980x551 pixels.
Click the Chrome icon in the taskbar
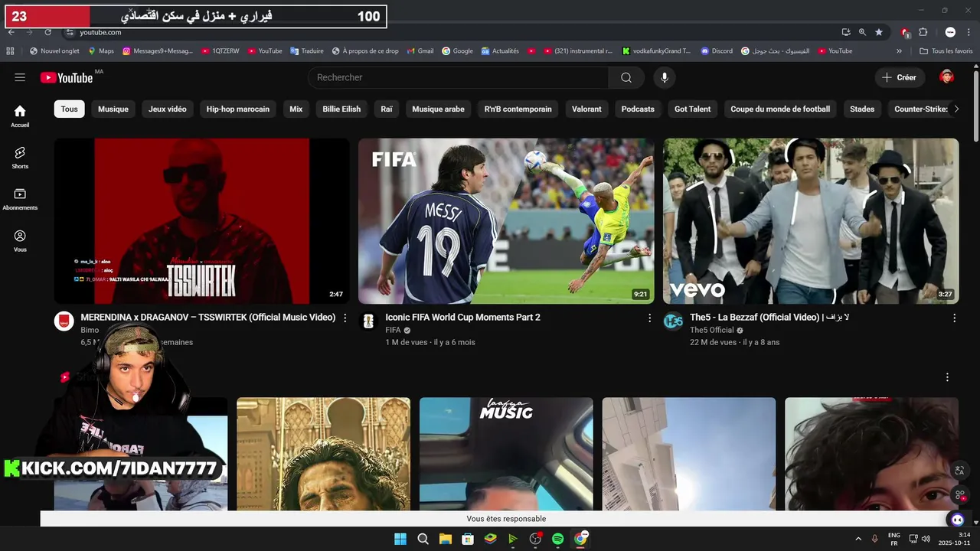(x=580, y=539)
